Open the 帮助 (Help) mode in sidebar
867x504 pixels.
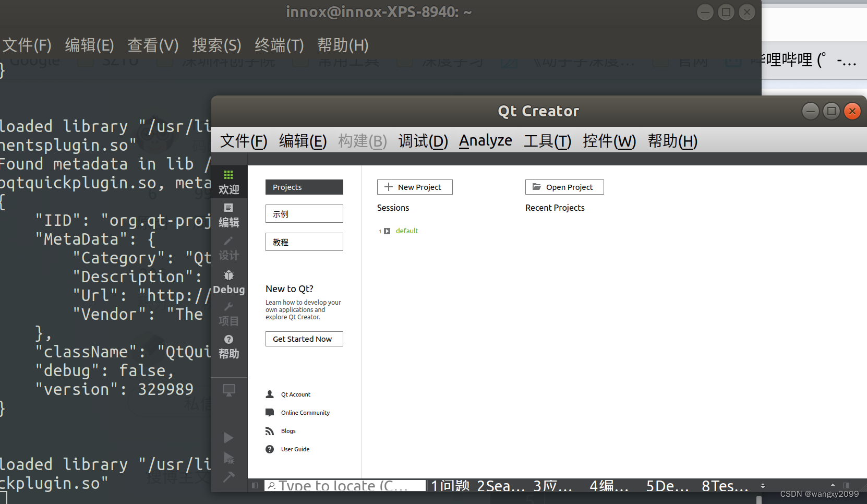tap(228, 347)
